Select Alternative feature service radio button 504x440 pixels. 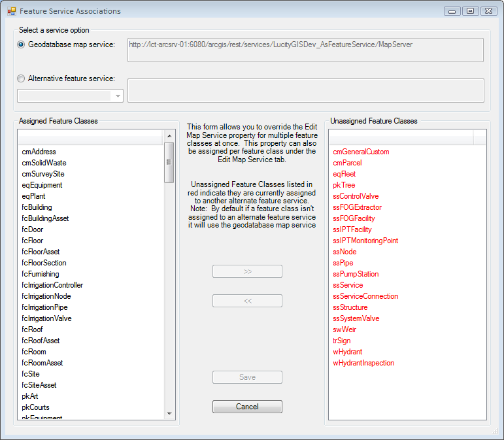coord(21,78)
